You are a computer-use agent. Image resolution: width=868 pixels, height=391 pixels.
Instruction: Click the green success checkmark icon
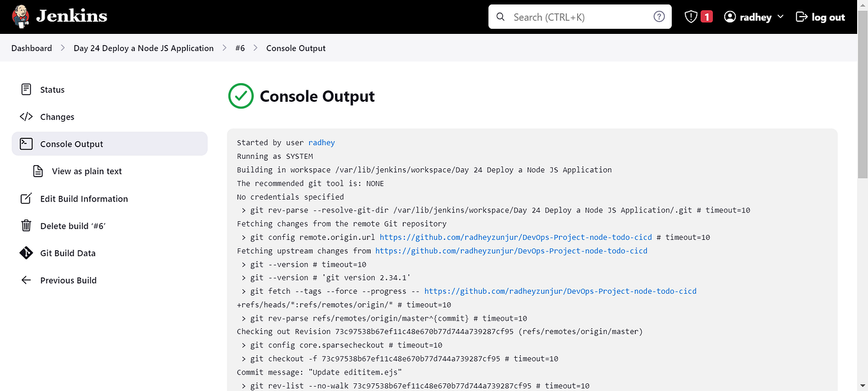(241, 95)
